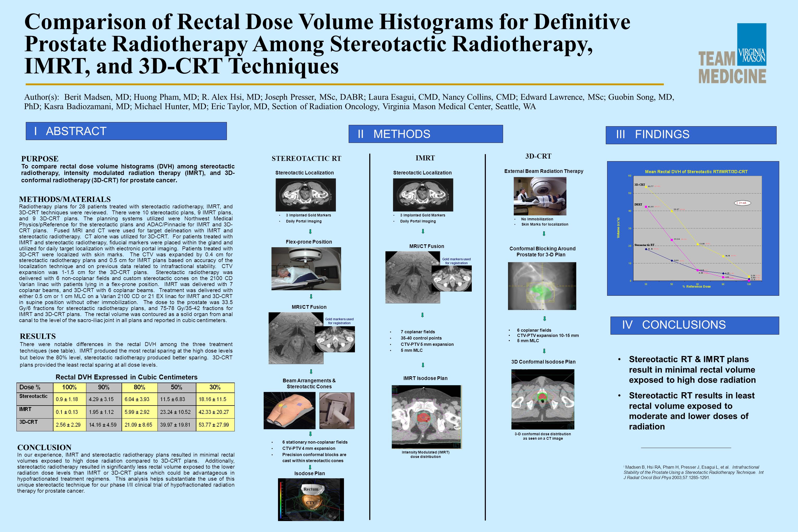This screenshot has height=532, width=798.
Task: Click the table cell '53.77 ± 27.99'
Action: [x=215, y=425]
